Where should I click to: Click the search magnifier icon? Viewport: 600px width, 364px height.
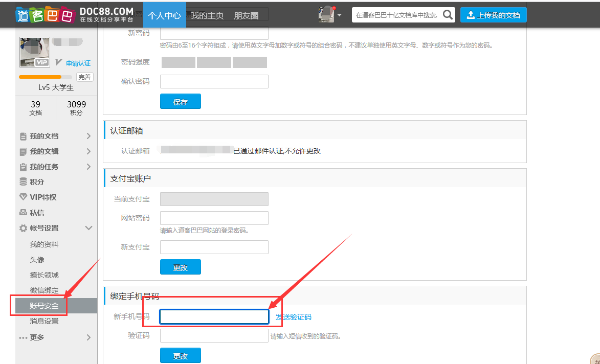[x=448, y=15]
